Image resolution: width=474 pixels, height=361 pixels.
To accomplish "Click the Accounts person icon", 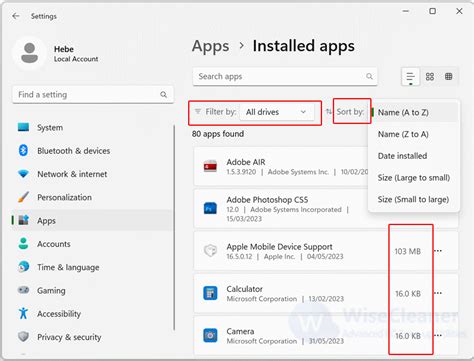I will pos(23,243).
